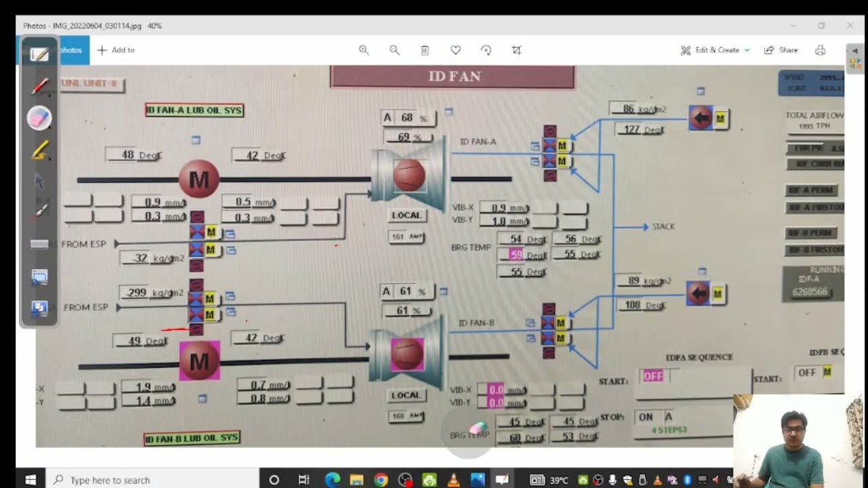The height and width of the screenshot is (488, 868).
Task: Click the STACK label
Action: click(x=663, y=226)
